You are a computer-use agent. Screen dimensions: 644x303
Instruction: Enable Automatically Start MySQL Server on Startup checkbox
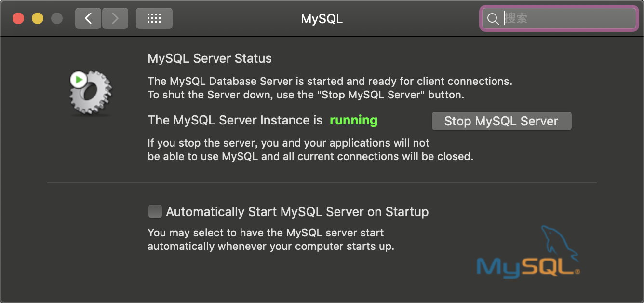tap(155, 211)
